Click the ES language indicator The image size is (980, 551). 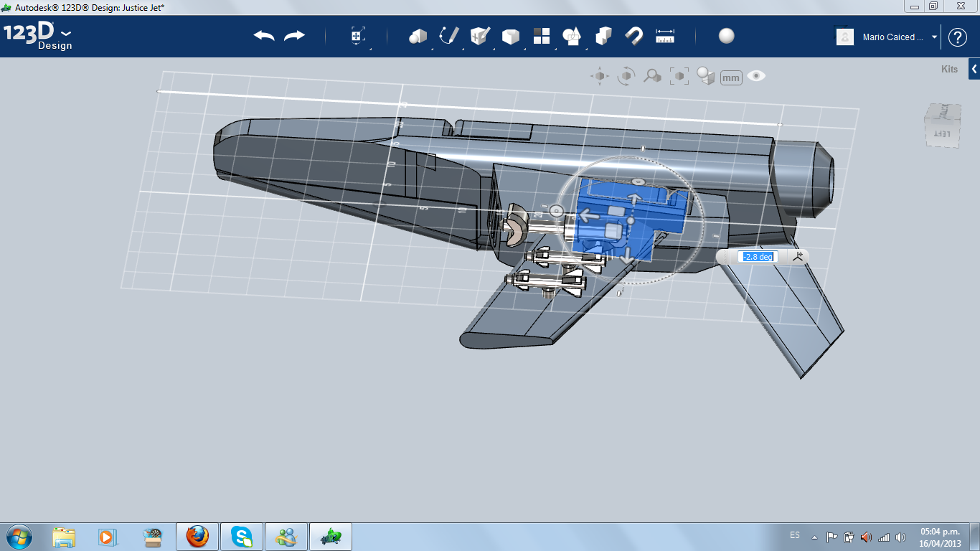tap(795, 535)
